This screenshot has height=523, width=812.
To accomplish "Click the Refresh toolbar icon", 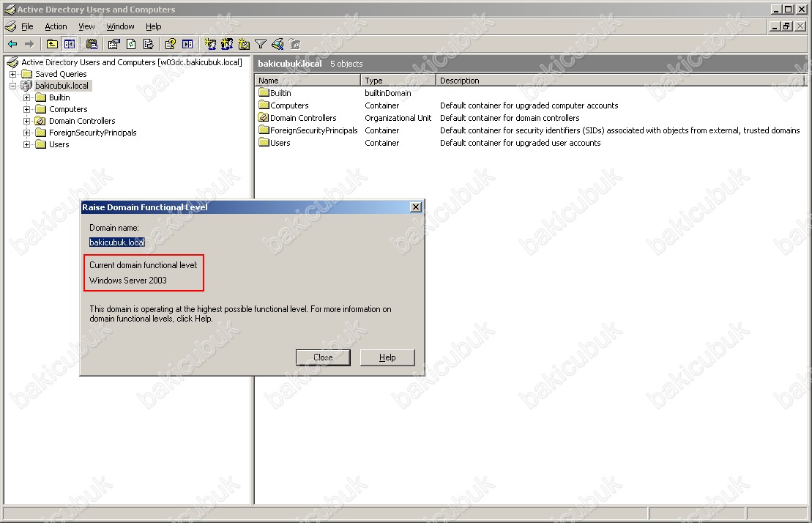I will click(x=131, y=45).
